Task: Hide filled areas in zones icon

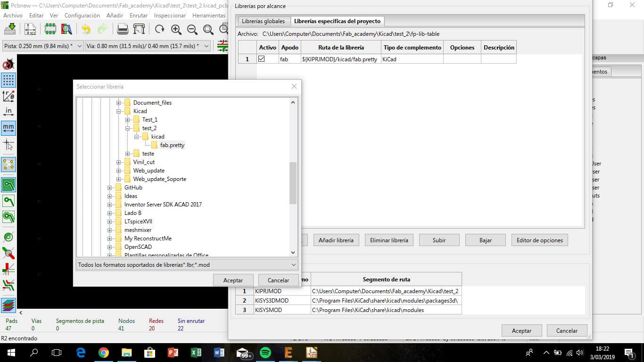Action: click(x=8, y=201)
